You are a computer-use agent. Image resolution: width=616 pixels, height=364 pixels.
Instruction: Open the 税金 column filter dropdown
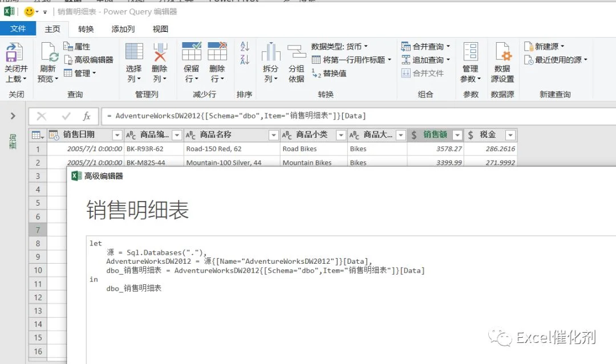510,135
